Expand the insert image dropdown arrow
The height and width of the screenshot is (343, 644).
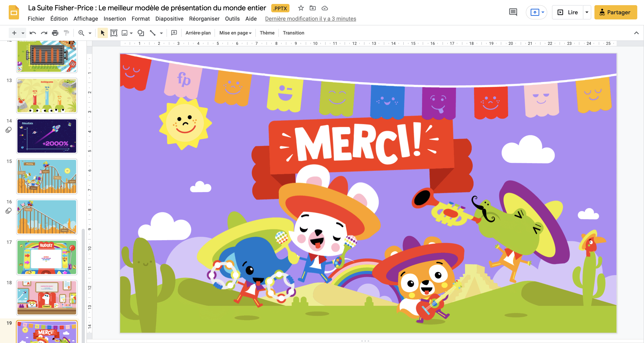tap(131, 33)
